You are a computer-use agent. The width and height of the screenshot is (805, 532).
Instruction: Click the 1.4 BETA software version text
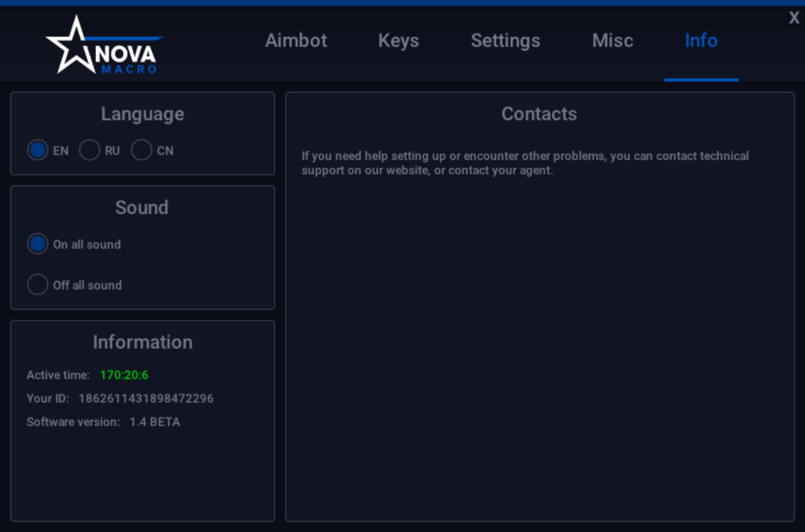point(154,422)
